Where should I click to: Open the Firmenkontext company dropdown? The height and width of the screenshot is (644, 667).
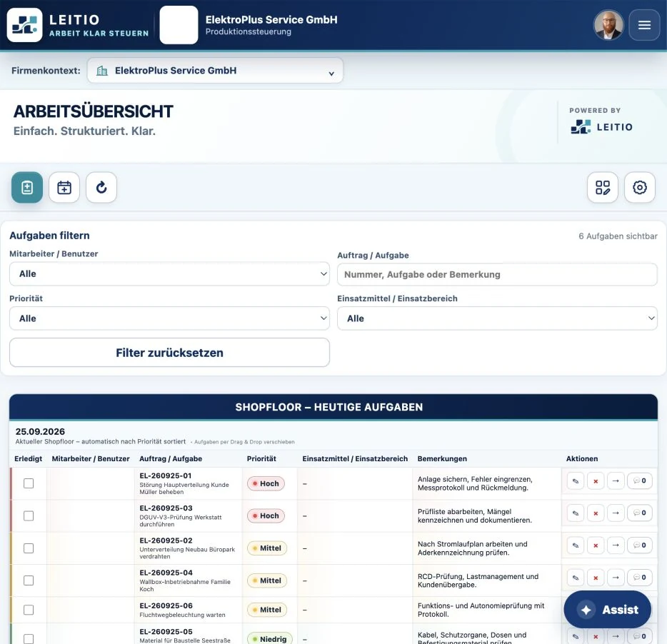(215, 71)
